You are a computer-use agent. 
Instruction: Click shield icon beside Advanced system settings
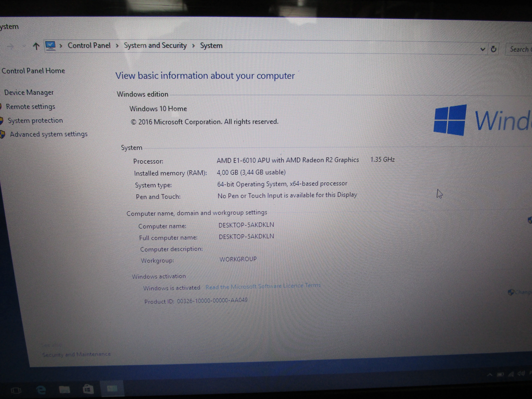(2, 134)
